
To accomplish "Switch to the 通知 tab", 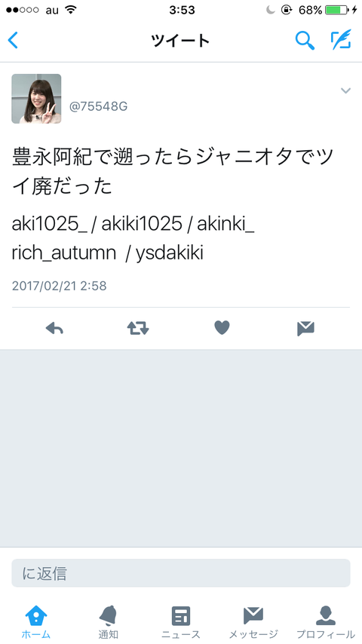I will pos(109,621).
